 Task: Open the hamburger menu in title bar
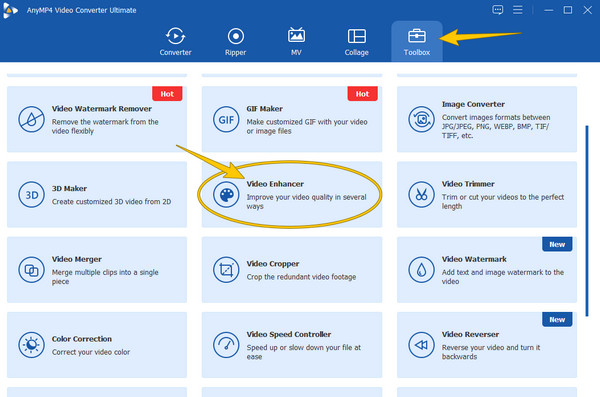[518, 10]
